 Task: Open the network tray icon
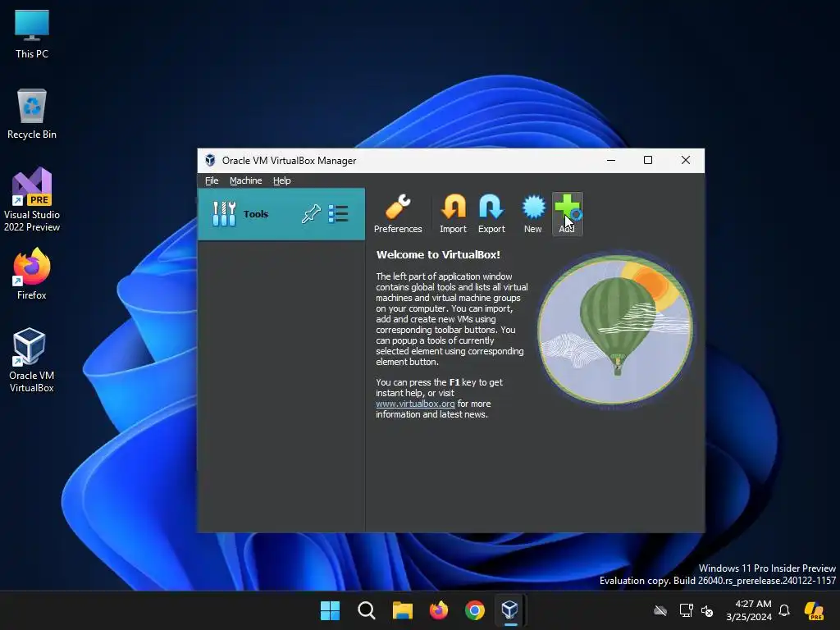click(687, 610)
